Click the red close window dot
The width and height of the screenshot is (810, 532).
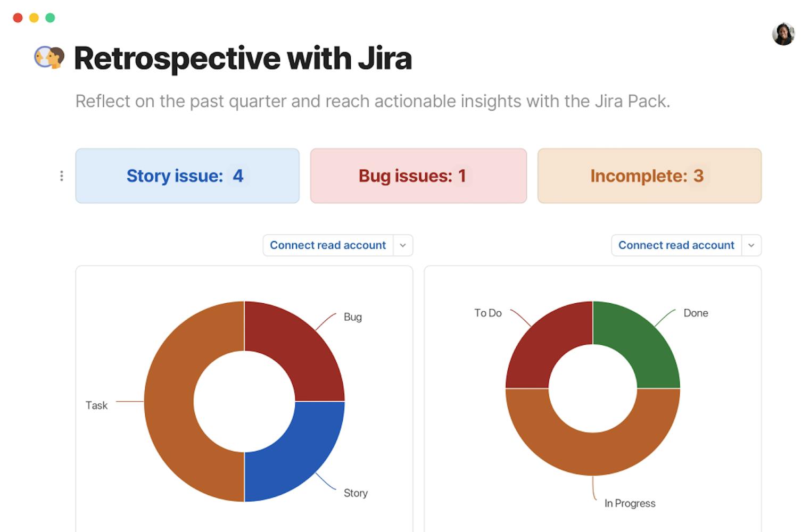coord(18,18)
